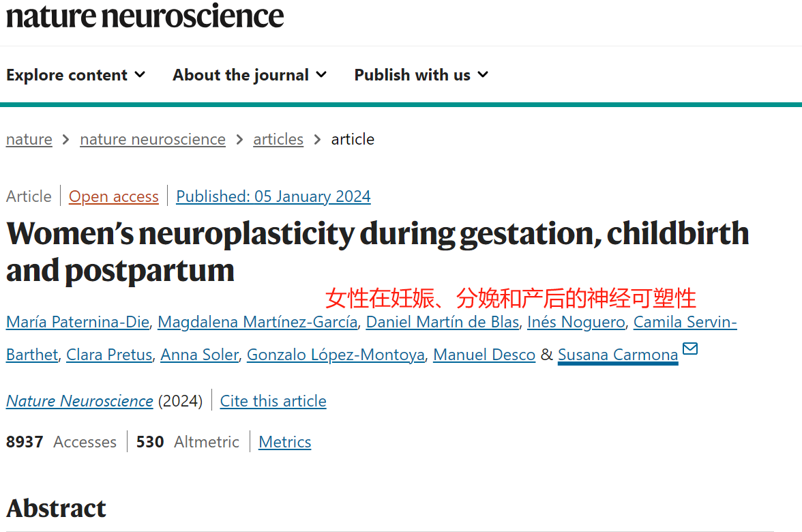Click the nature neuroscience logo
The height and width of the screenshot is (532, 802).
145,15
